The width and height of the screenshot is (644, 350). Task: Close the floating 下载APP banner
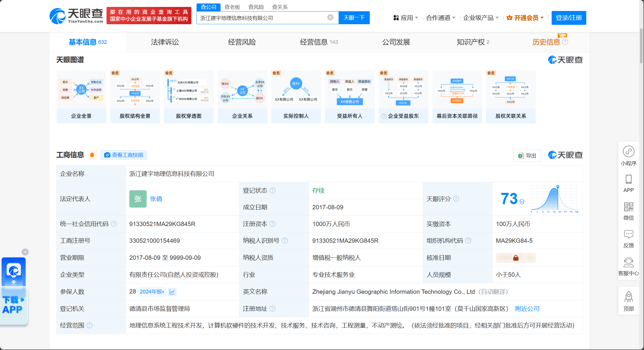25,252
